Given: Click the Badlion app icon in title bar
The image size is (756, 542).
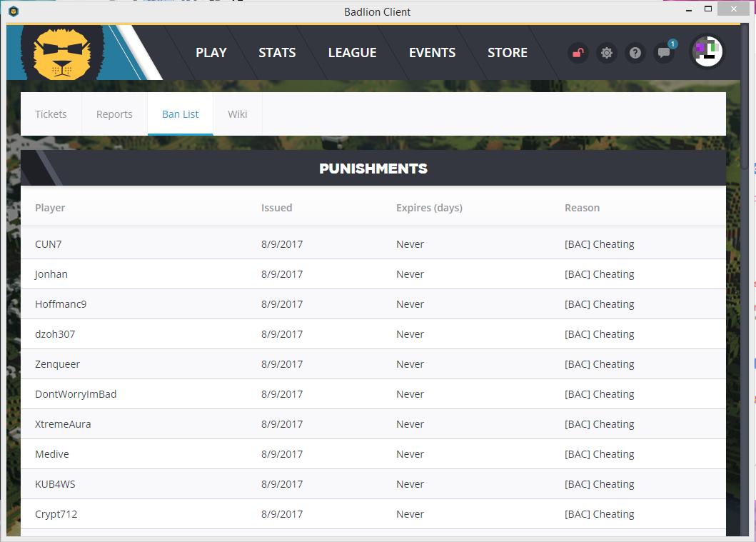Looking at the screenshot, I should 14,11.
